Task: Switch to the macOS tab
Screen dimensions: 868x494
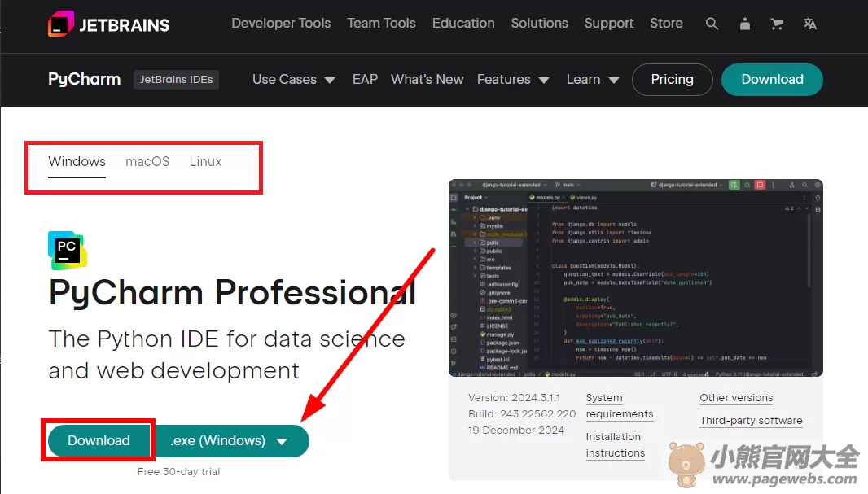Action: click(x=147, y=161)
